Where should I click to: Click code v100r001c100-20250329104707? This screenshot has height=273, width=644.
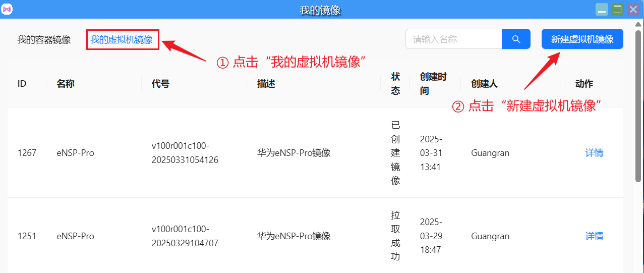click(x=185, y=236)
